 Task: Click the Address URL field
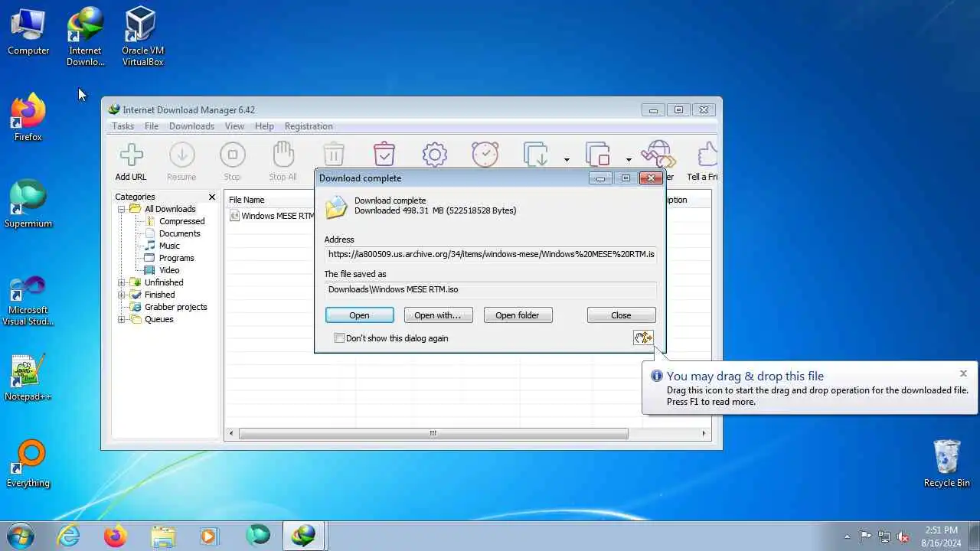[490, 254]
